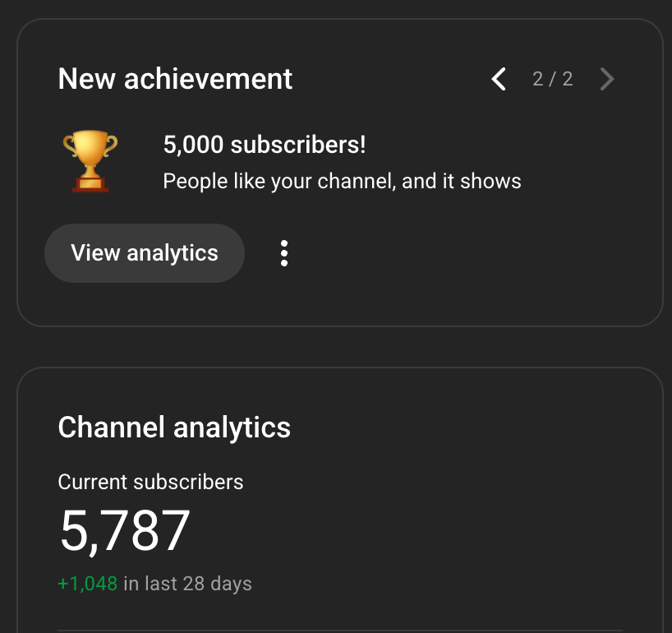
Task: Click the Current subscribers label
Action: 150,482
